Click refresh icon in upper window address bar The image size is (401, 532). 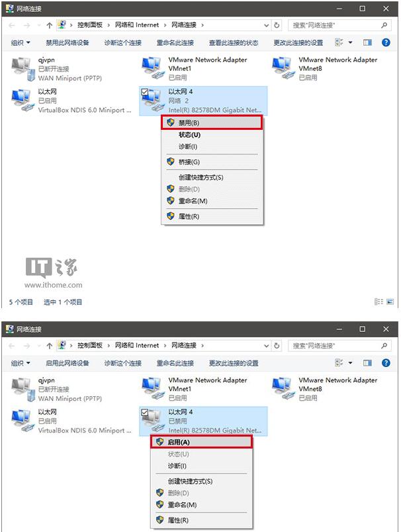click(x=277, y=25)
